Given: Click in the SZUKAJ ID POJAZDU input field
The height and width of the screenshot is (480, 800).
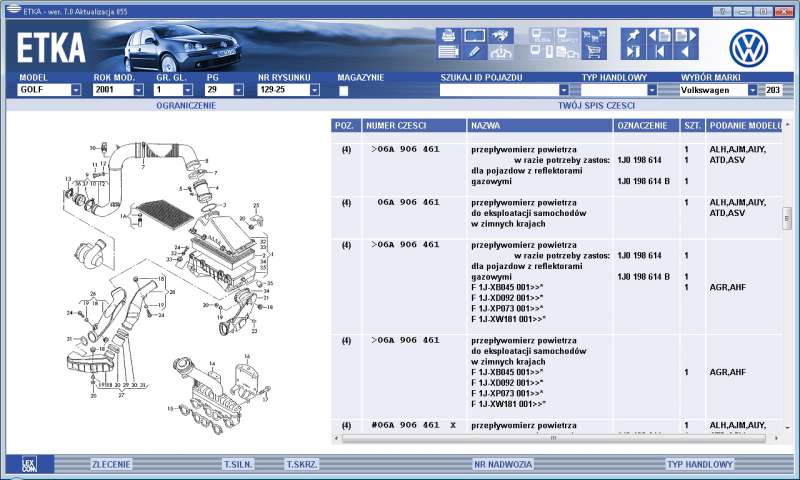Looking at the screenshot, I should 499,90.
